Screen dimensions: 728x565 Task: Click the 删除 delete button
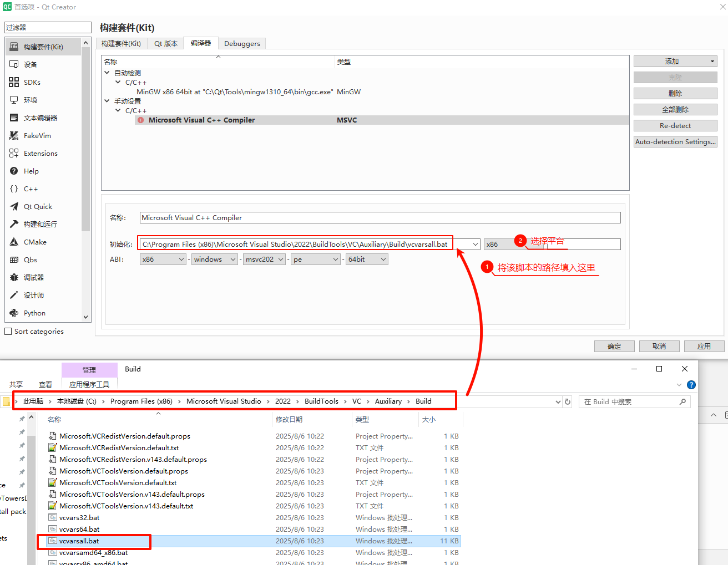click(675, 94)
